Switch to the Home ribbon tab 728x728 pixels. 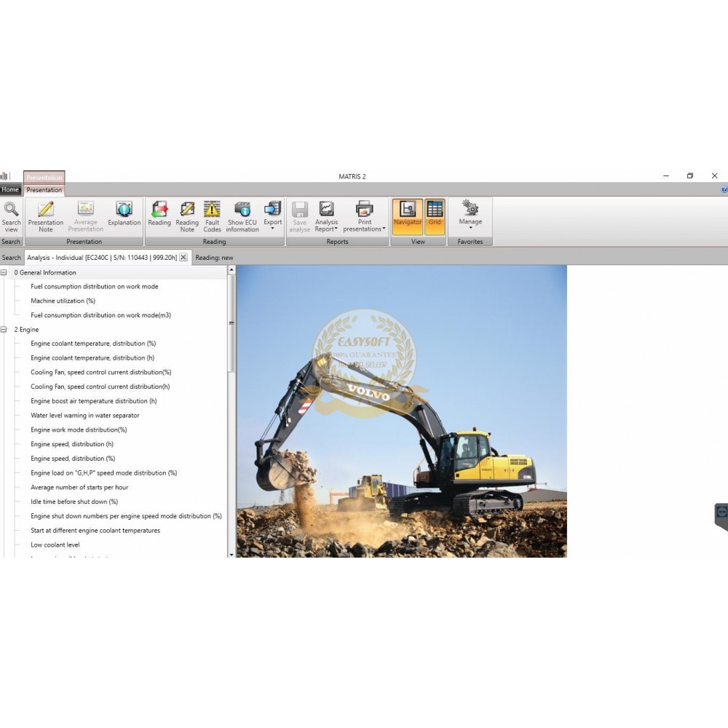(10, 189)
